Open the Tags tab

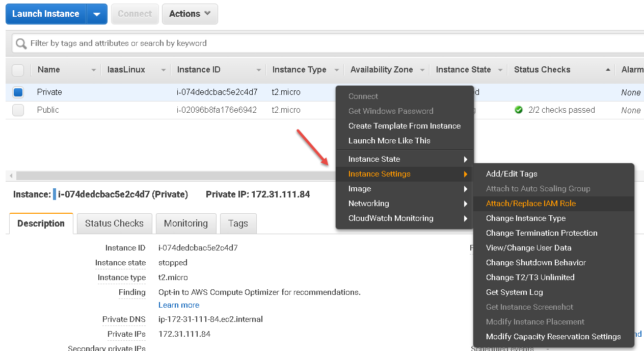point(238,223)
